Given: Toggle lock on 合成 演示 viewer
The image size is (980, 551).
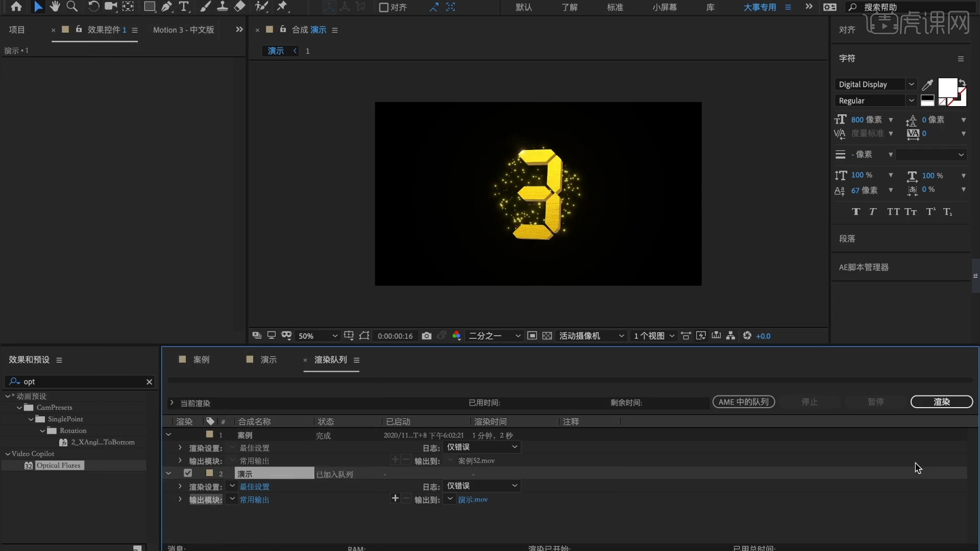Looking at the screenshot, I should (283, 29).
